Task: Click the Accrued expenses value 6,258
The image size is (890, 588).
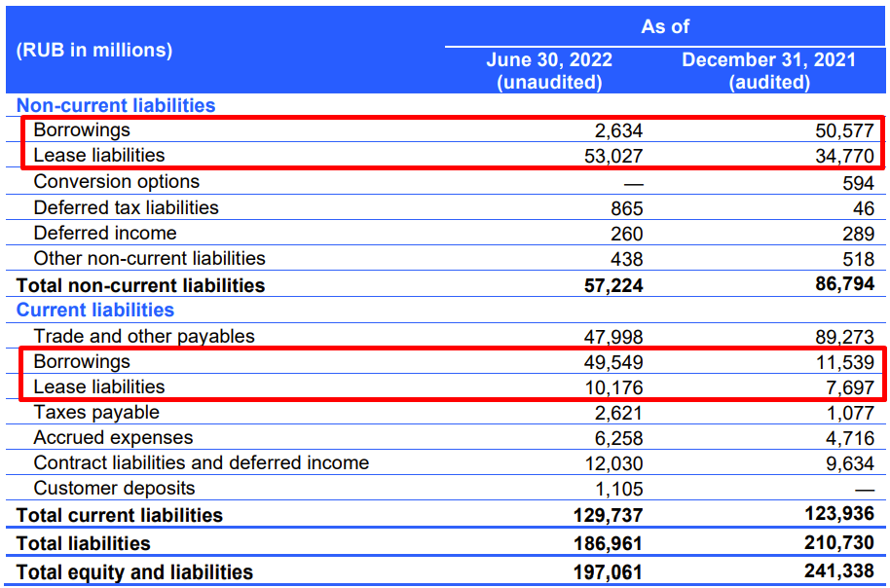Action: click(x=618, y=439)
